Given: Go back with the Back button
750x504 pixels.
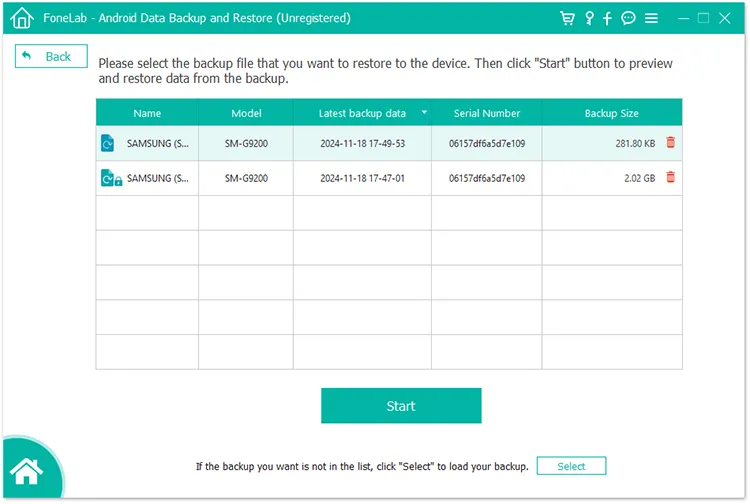Looking at the screenshot, I should 51,56.
